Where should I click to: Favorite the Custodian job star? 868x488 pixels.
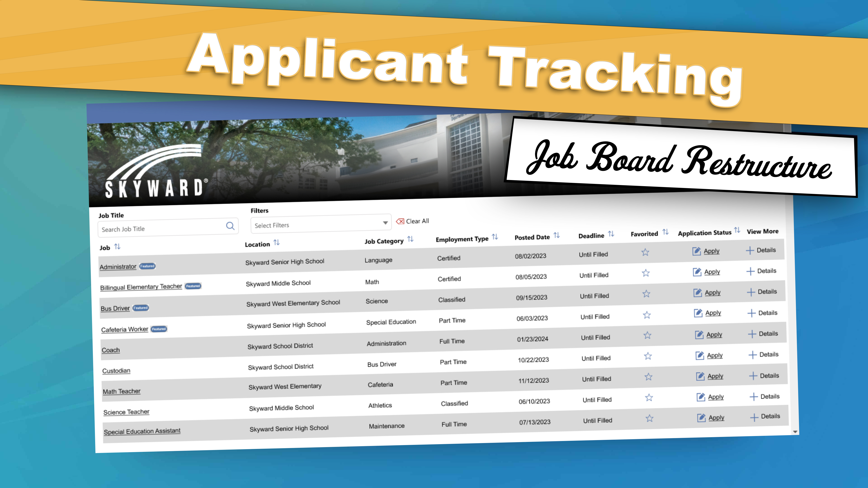pos(648,356)
